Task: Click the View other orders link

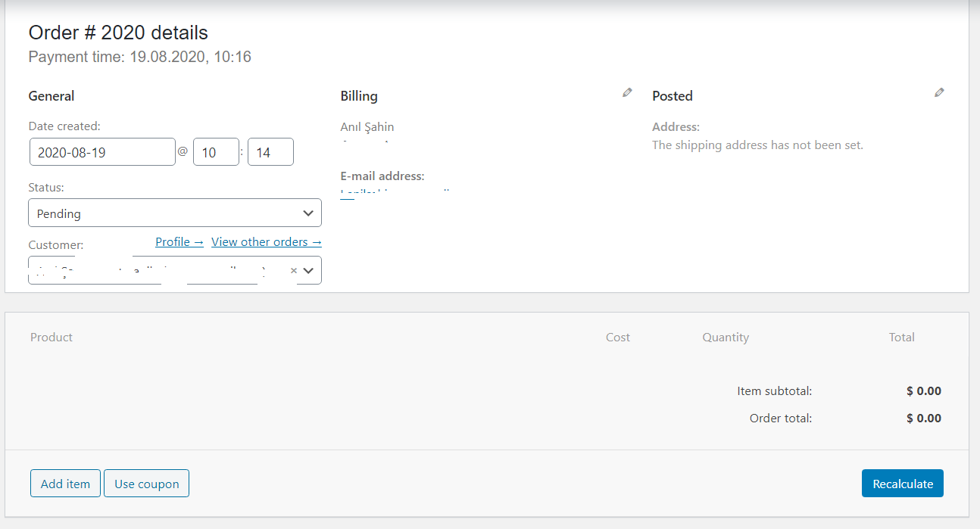Action: point(266,241)
